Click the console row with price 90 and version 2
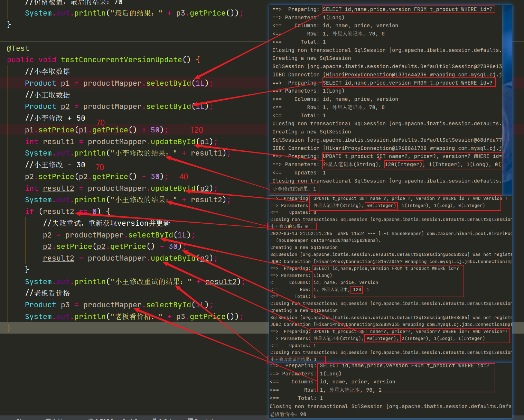Image resolution: width=524 pixels, height=420 pixels. (x=326, y=390)
